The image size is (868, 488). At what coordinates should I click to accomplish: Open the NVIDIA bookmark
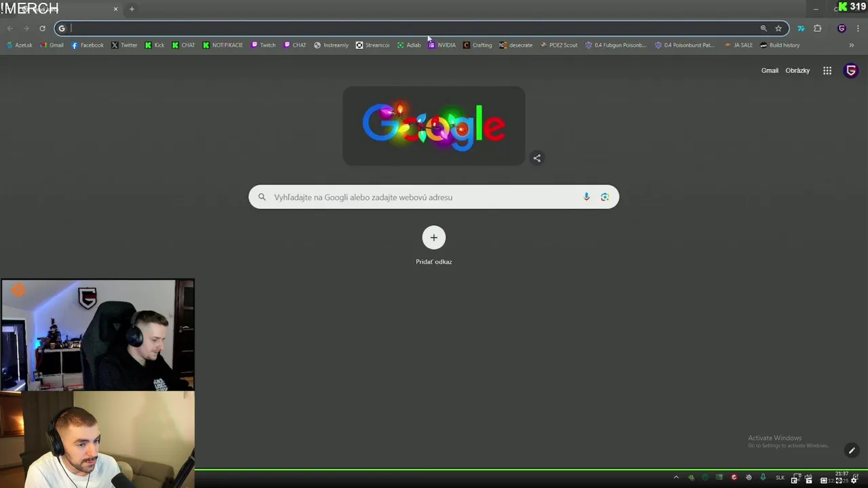(442, 45)
